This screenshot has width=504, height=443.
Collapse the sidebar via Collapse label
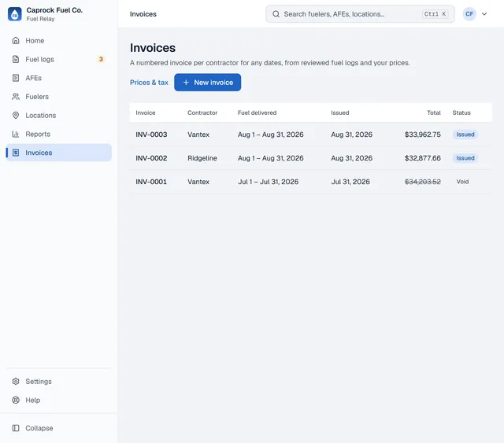[x=39, y=428]
